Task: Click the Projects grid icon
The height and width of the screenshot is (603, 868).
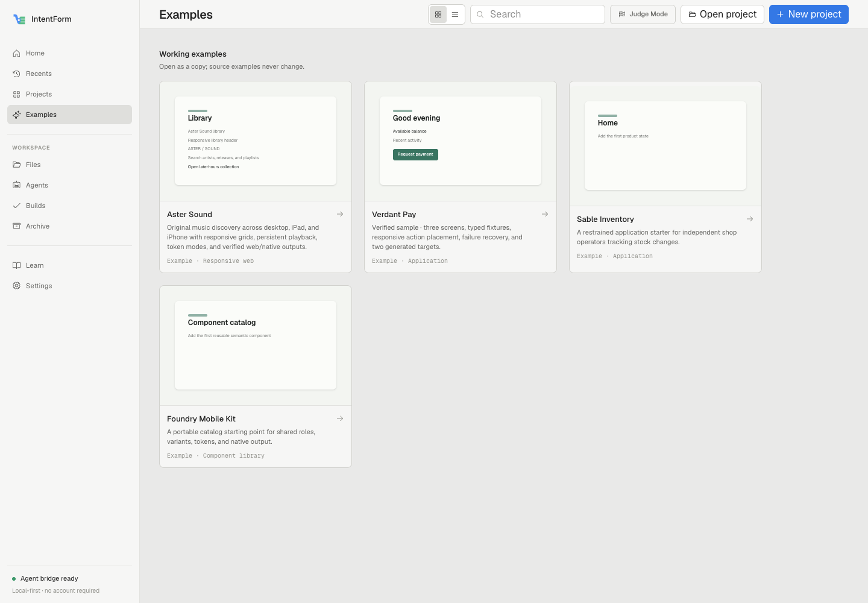Action: tap(17, 94)
